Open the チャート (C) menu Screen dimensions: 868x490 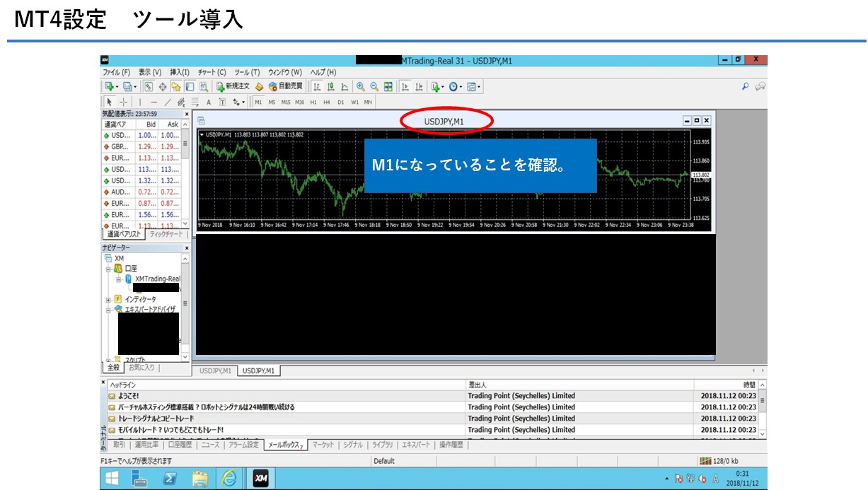(x=212, y=72)
